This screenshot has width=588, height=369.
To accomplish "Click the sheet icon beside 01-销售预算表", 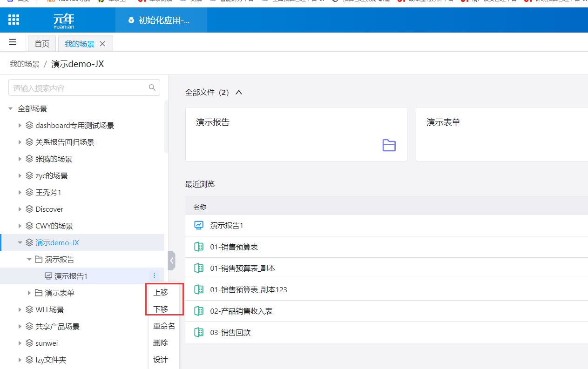I will pos(199,247).
